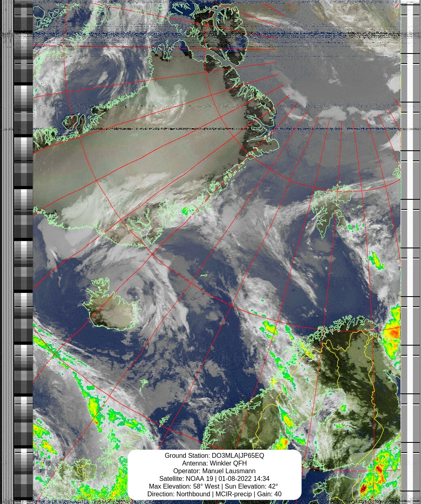The image size is (421, 504).
Task: Click the 'Sun Elevation: 42°' text
Action: [x=251, y=487]
